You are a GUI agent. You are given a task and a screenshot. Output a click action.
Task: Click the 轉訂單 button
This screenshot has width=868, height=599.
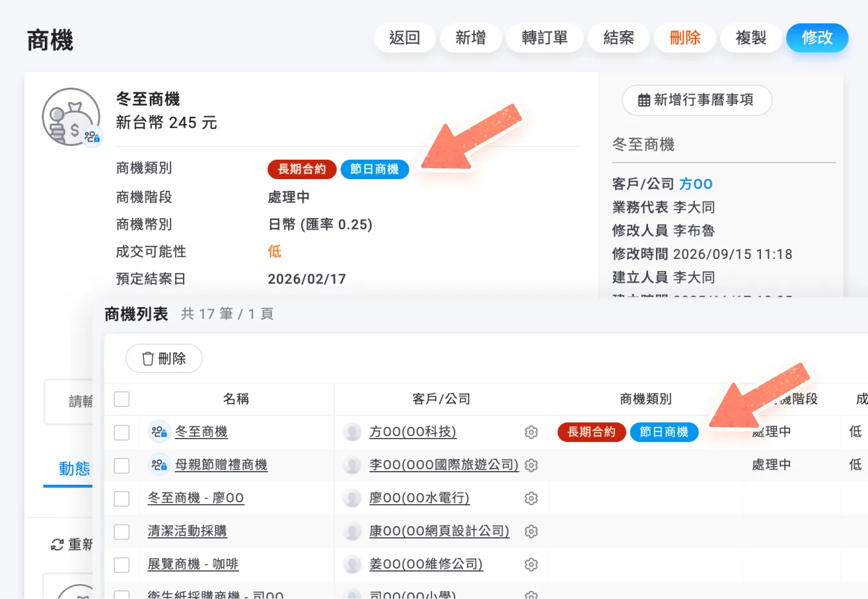point(545,38)
